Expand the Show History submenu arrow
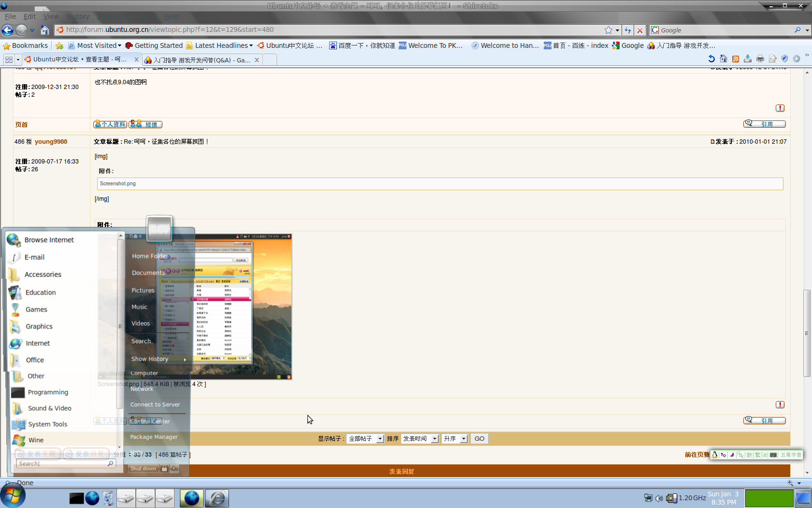This screenshot has height=508, width=812. pos(185,359)
